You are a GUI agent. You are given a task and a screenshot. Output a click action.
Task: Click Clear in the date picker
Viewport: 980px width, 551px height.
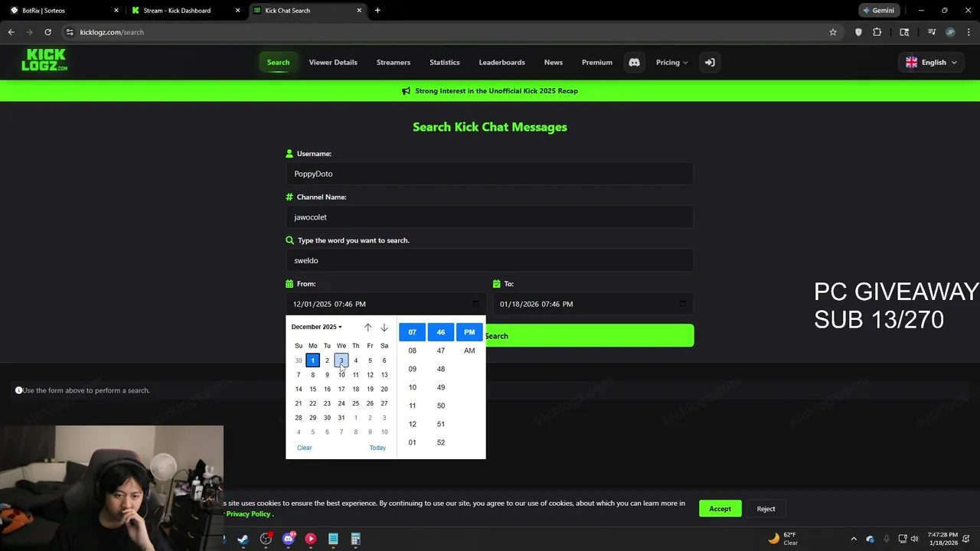pyautogui.click(x=304, y=448)
